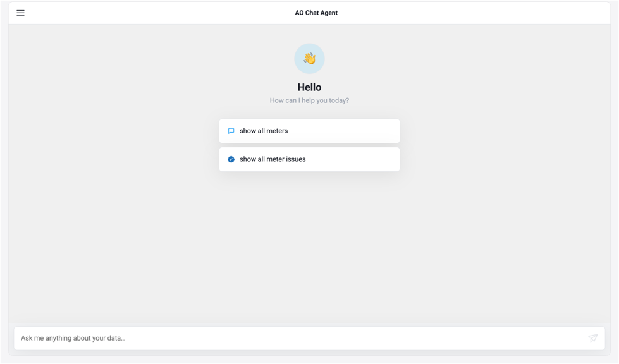This screenshot has height=364, width=619.
Task: Select the 'show all meters' suggestion
Action: [310, 131]
